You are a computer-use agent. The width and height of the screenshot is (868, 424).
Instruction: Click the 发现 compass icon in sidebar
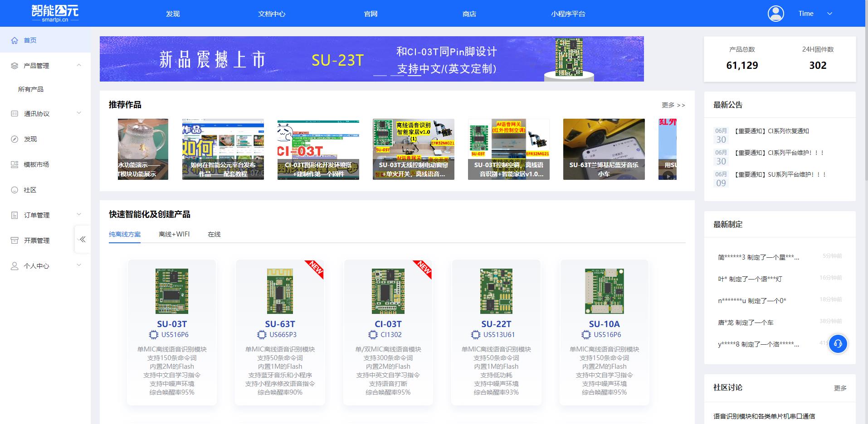pyautogui.click(x=15, y=139)
